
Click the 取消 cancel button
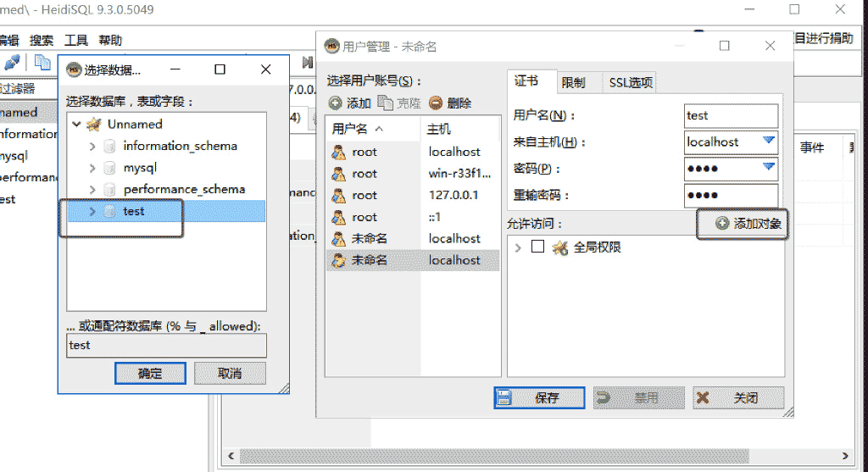230,374
